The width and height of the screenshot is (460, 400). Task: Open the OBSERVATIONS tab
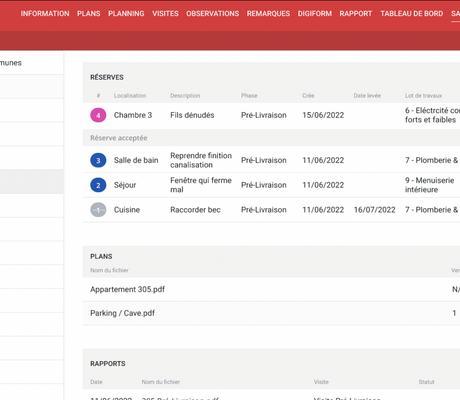(x=213, y=14)
